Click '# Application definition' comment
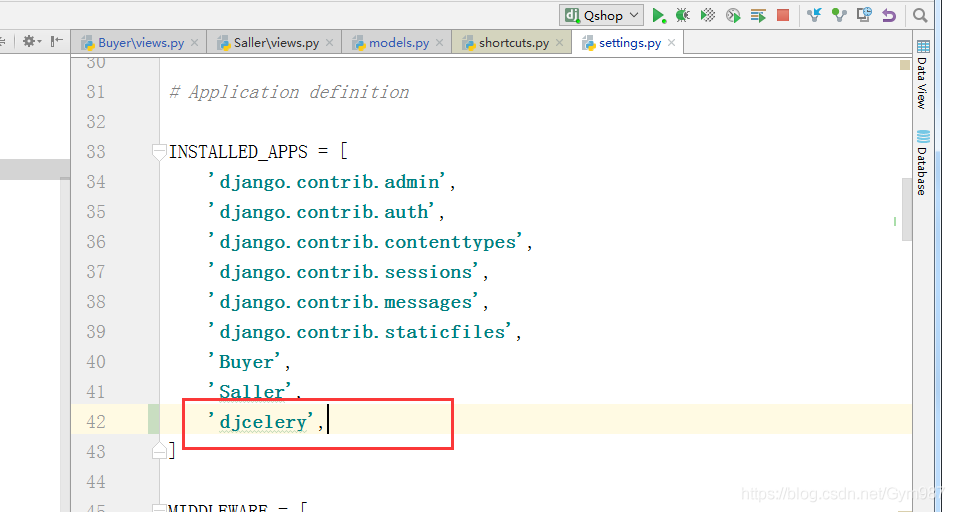Image resolution: width=955 pixels, height=512 pixels. (289, 92)
